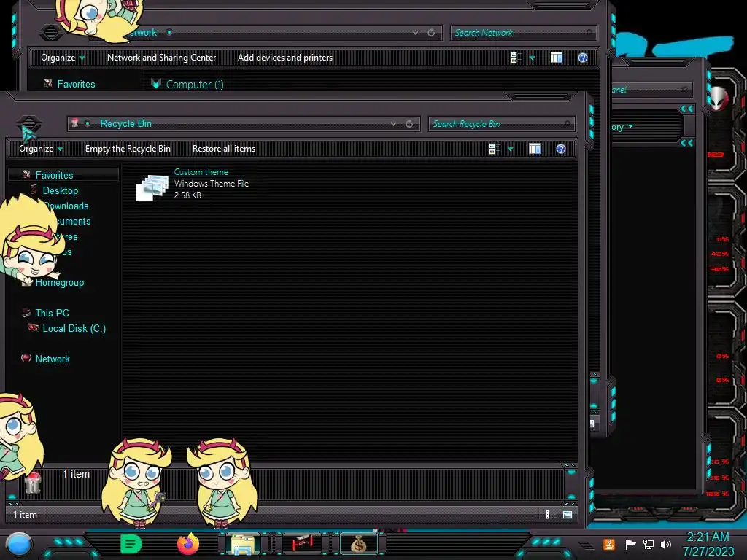Open the network tray icon
747x560 pixels.
[649, 544]
